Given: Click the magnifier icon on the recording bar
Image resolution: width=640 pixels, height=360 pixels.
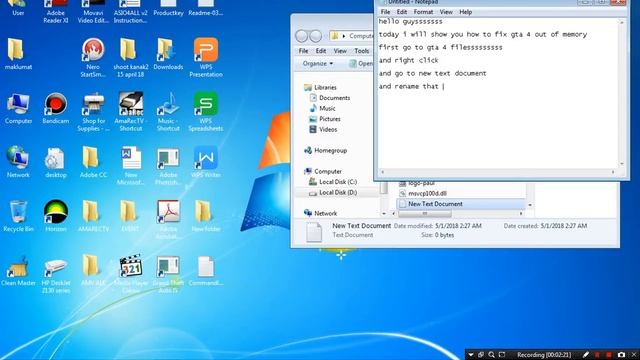Looking at the screenshot, I should point(491,355).
